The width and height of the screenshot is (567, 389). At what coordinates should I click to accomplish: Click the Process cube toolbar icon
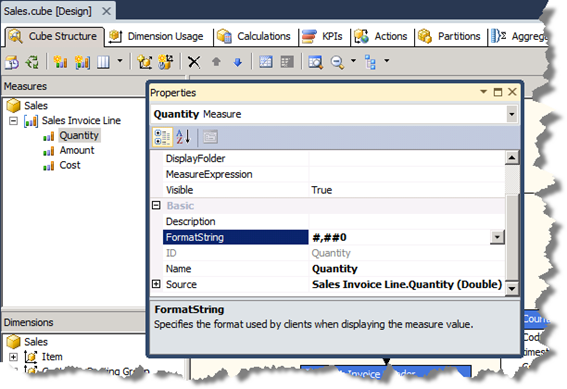[x=12, y=62]
